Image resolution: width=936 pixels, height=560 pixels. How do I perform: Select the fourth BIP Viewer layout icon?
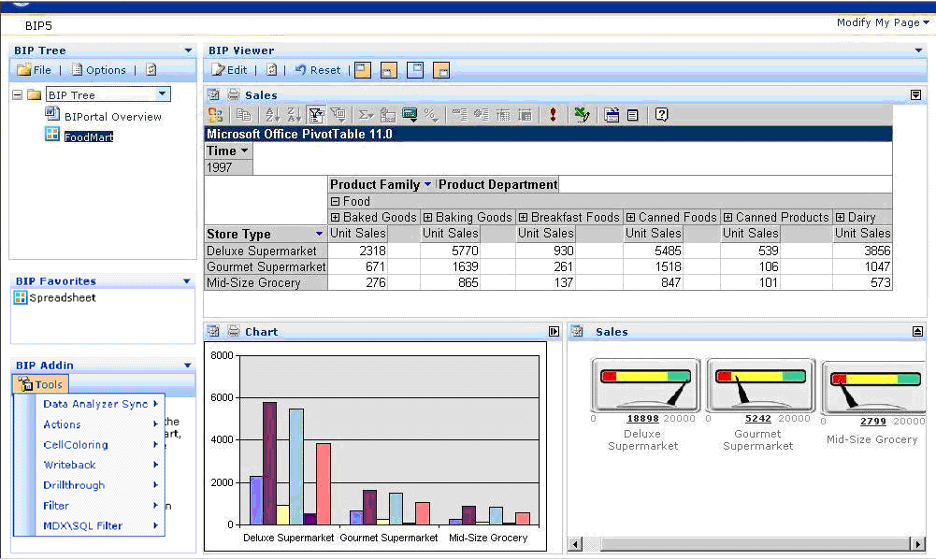coord(441,70)
